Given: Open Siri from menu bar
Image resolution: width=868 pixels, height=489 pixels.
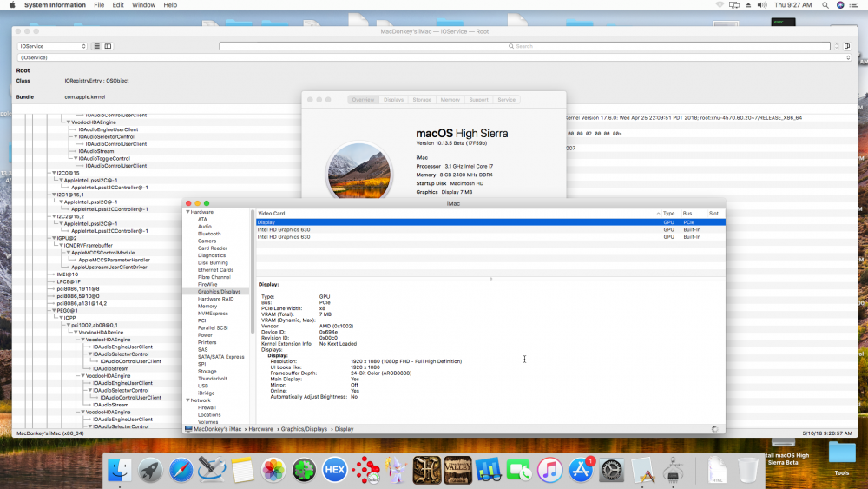Looking at the screenshot, I should (x=839, y=5).
